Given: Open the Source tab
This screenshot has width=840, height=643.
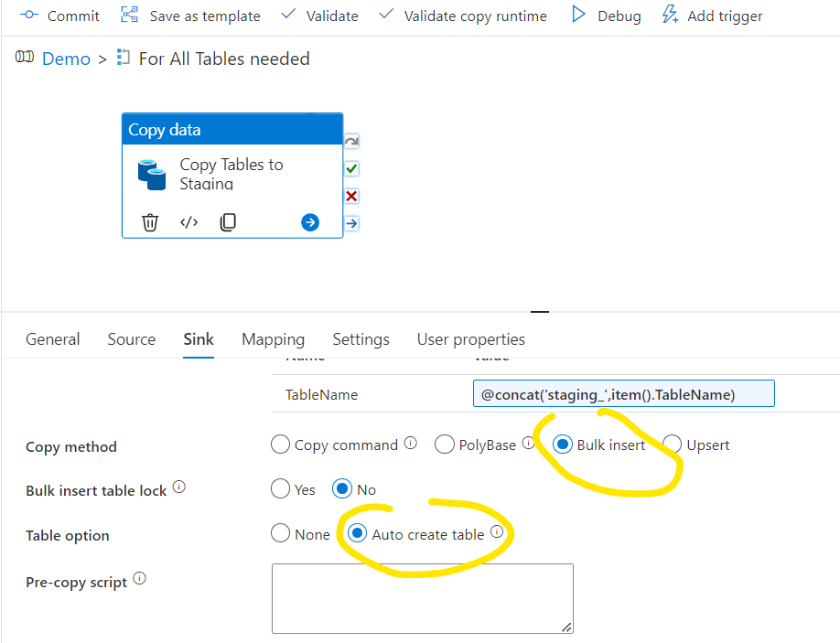Looking at the screenshot, I should coord(132,339).
